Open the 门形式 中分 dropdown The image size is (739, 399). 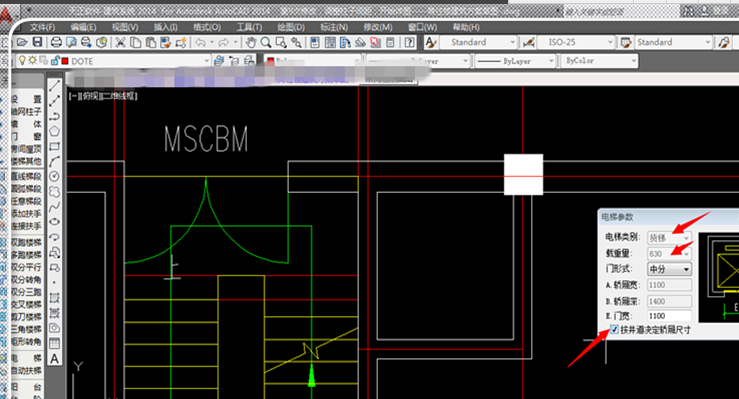click(669, 269)
